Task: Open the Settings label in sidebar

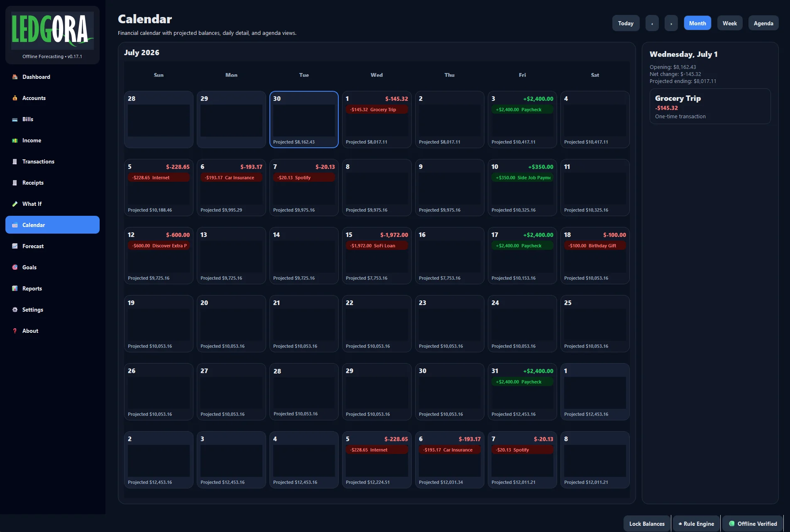Action: pyautogui.click(x=33, y=310)
